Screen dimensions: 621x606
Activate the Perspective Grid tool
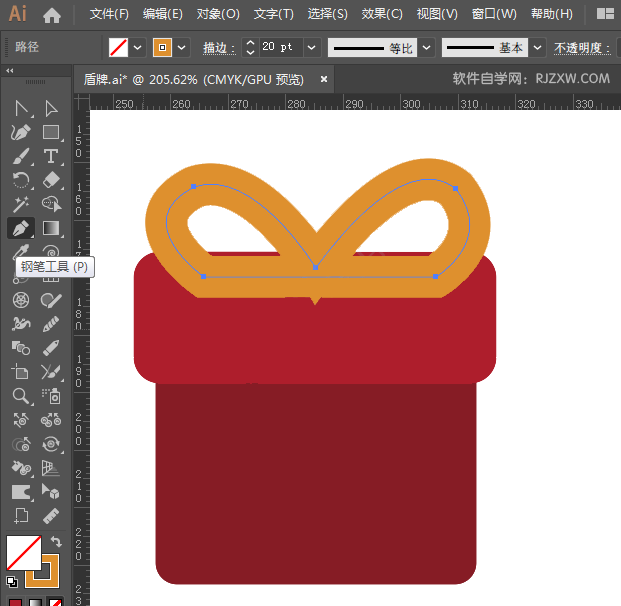coord(51,468)
